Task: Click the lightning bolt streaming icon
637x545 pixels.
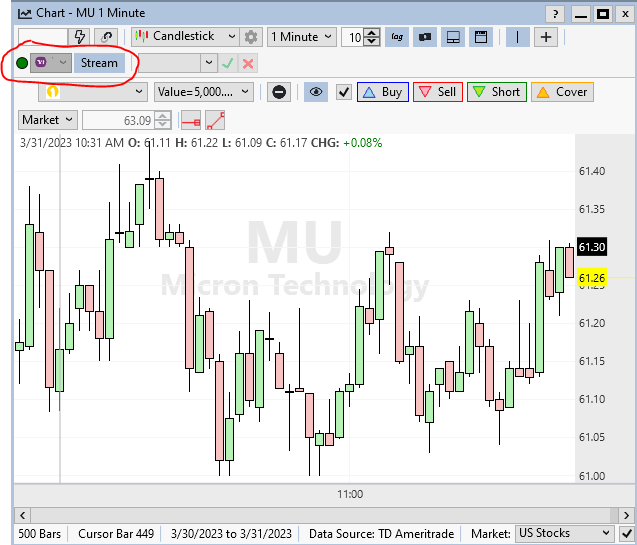Action: pyautogui.click(x=79, y=37)
